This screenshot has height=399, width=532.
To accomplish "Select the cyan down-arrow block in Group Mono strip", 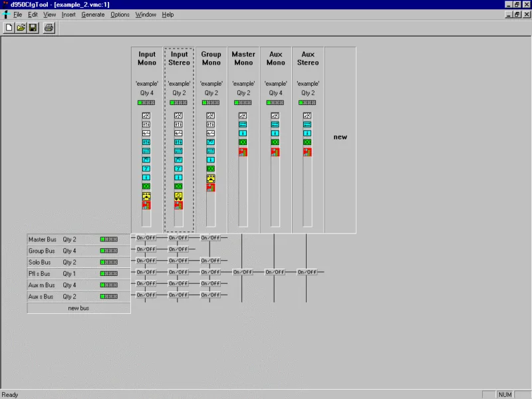I will pyautogui.click(x=210, y=160).
